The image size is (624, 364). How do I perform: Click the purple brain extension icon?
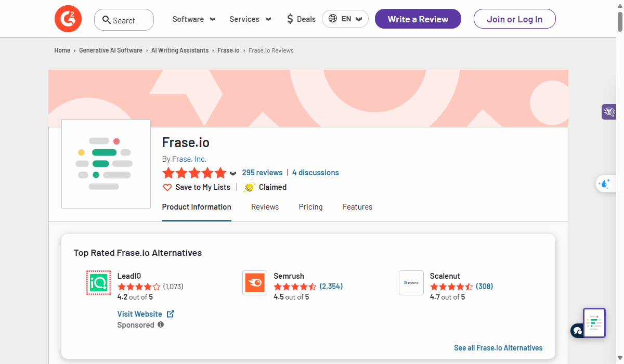609,111
